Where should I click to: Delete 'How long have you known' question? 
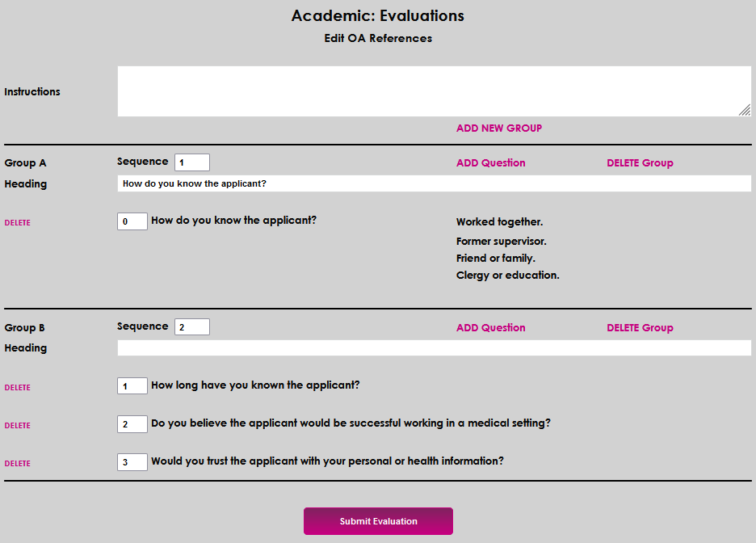point(18,388)
